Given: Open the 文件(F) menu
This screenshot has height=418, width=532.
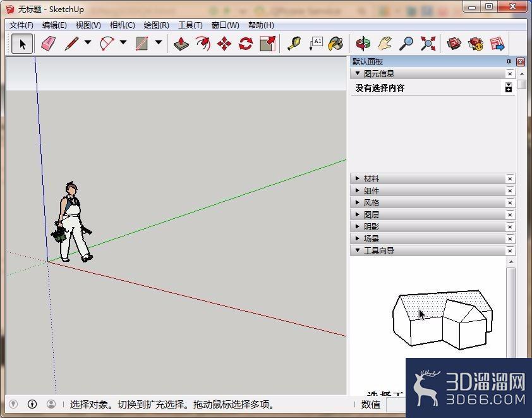Looking at the screenshot, I should (21, 25).
